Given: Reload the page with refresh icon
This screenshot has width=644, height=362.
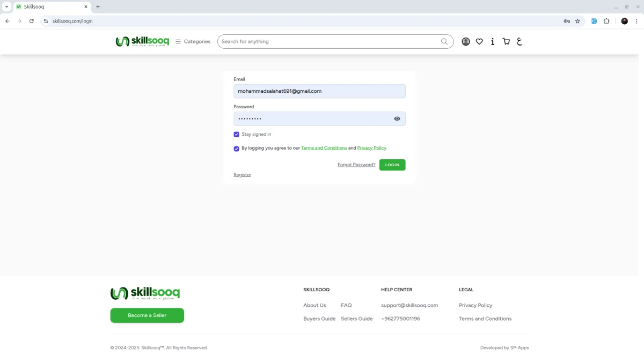Looking at the screenshot, I should (x=32, y=21).
